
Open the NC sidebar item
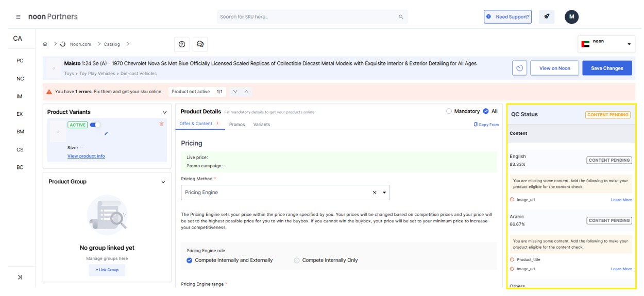pyautogui.click(x=20, y=79)
